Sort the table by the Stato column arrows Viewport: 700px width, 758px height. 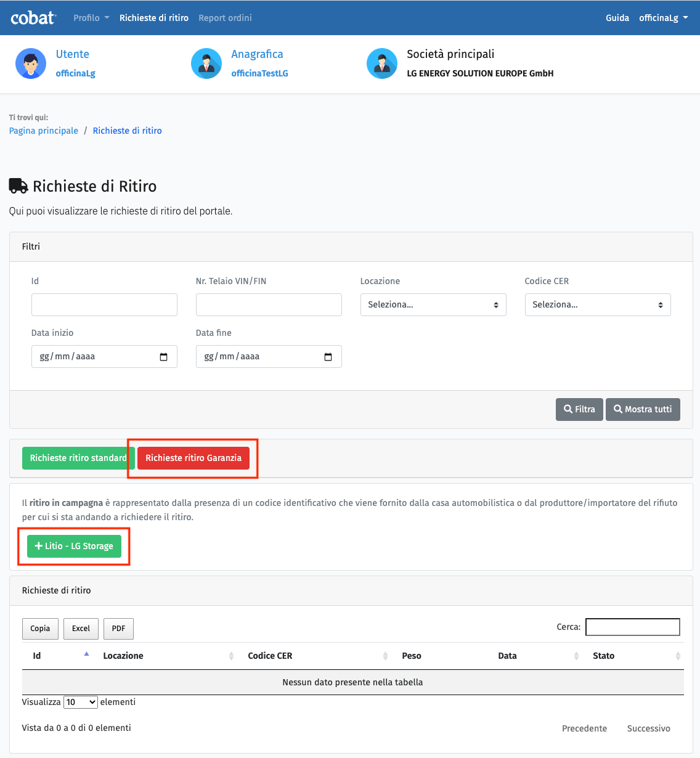(x=677, y=656)
